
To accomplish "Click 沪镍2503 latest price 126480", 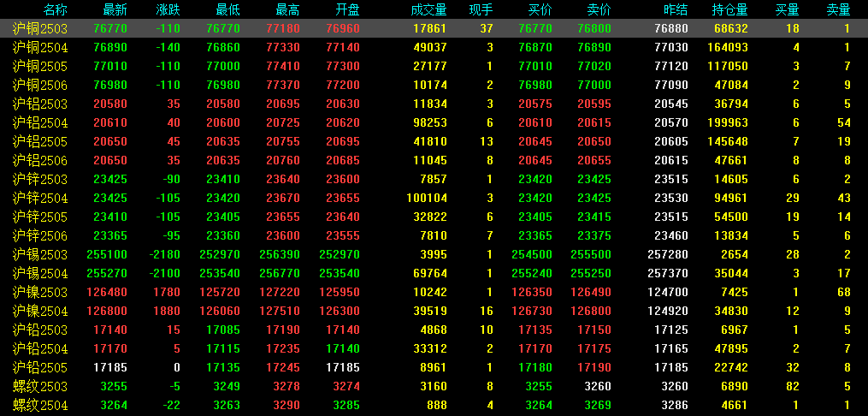I will (x=107, y=293).
